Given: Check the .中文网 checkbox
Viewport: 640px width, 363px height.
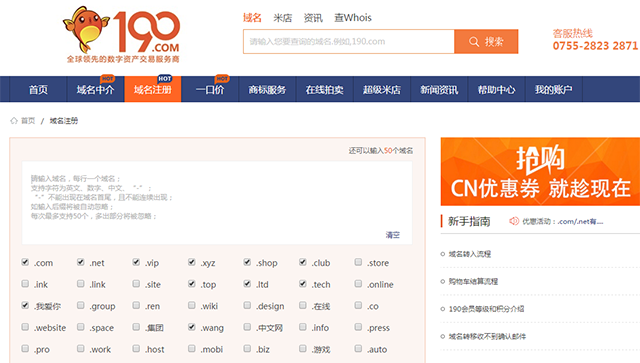Looking at the screenshot, I should pyautogui.click(x=247, y=327).
